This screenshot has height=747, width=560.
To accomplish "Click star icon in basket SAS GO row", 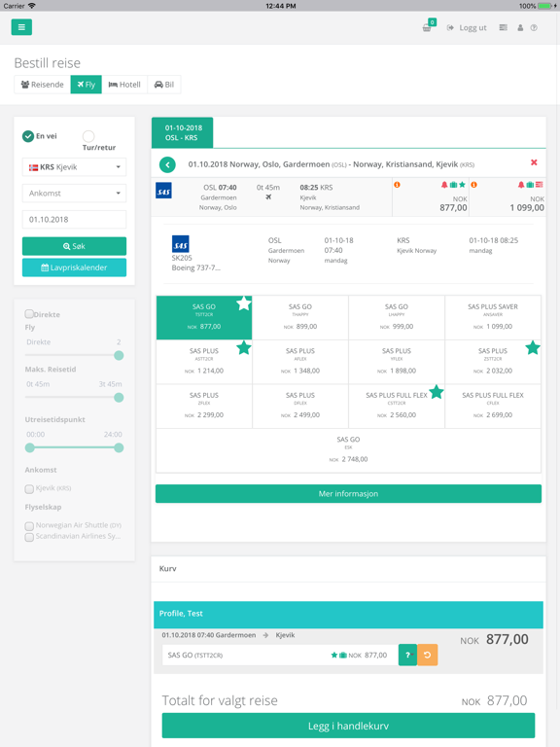I will pos(333,655).
